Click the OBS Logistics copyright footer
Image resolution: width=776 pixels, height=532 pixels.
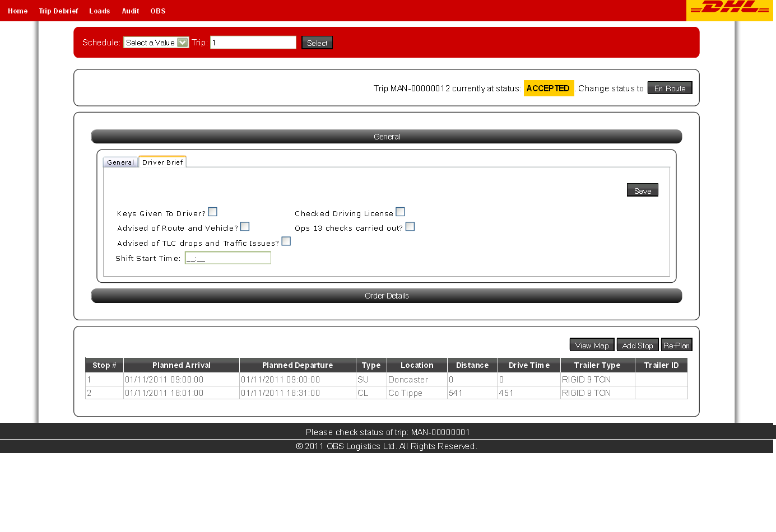tap(387, 446)
